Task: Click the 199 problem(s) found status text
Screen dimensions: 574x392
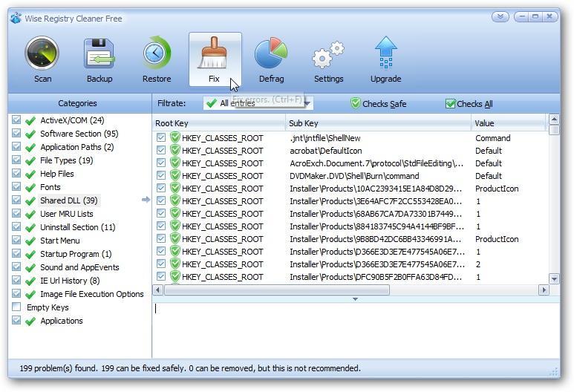Action: tap(59, 368)
